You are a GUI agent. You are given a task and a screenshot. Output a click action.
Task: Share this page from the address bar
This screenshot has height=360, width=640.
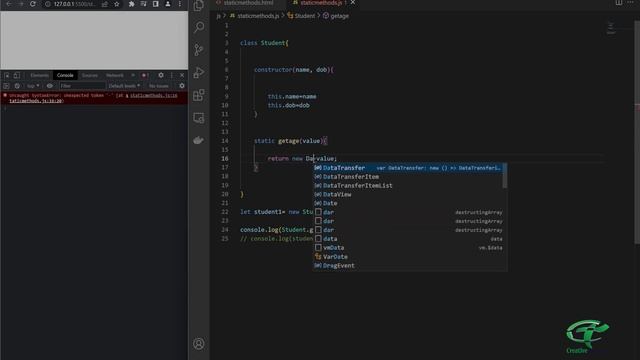[x=105, y=4]
